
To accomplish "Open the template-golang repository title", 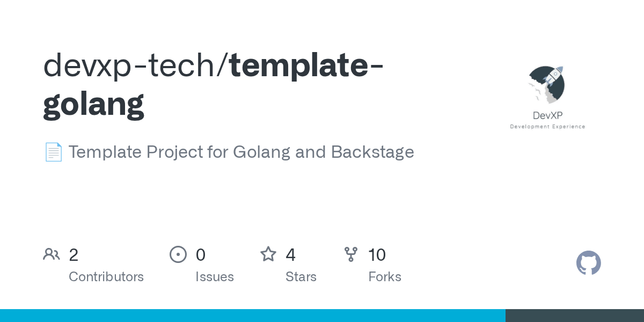I will point(213,85).
